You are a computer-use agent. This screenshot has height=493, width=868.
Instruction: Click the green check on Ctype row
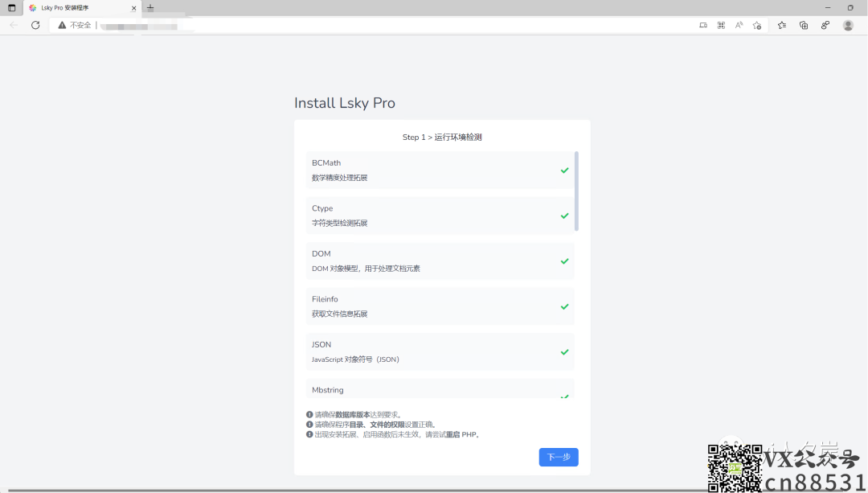pyautogui.click(x=565, y=216)
